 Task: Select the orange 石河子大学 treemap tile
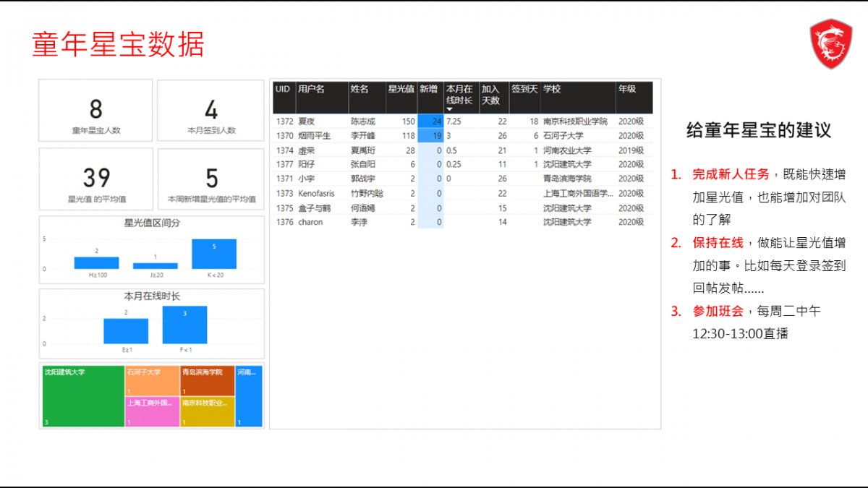152,380
